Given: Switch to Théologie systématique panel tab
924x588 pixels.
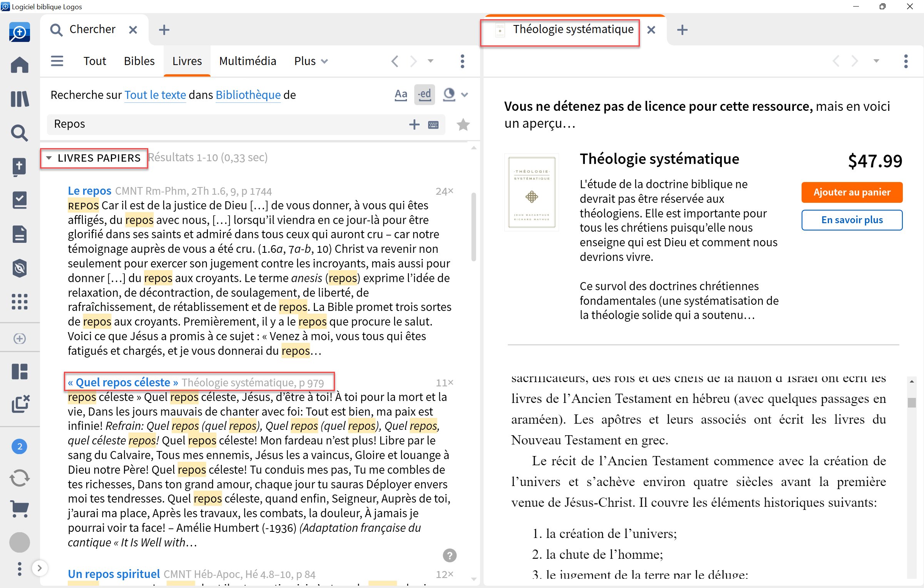Looking at the screenshot, I should pyautogui.click(x=572, y=29).
